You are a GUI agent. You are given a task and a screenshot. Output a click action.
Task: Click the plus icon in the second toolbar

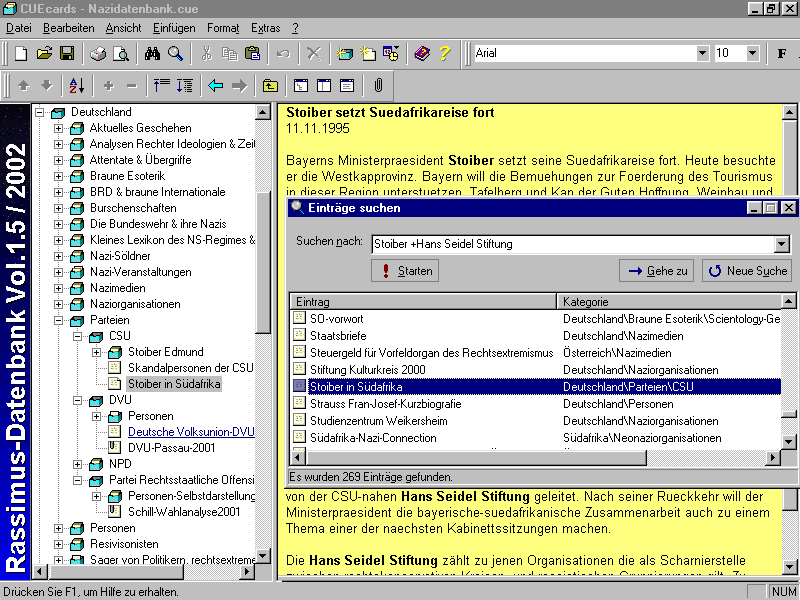(x=108, y=86)
